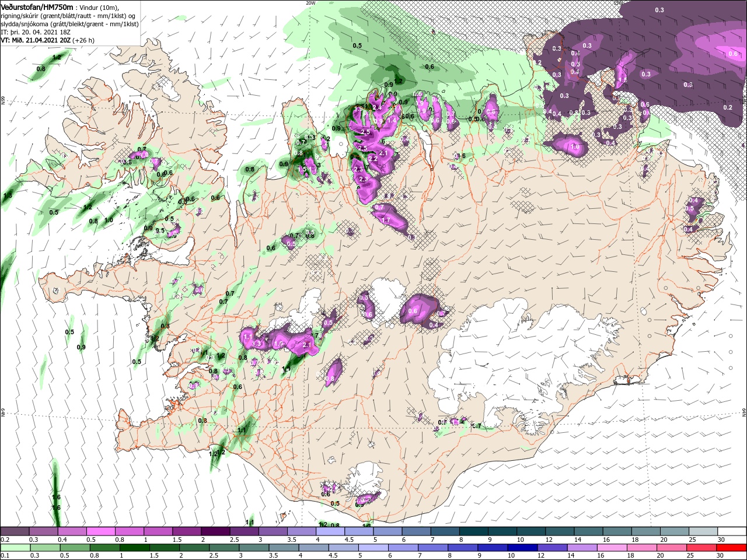Pick the 25 red rain-scale swatch
The image size is (747, 560).
click(700, 548)
